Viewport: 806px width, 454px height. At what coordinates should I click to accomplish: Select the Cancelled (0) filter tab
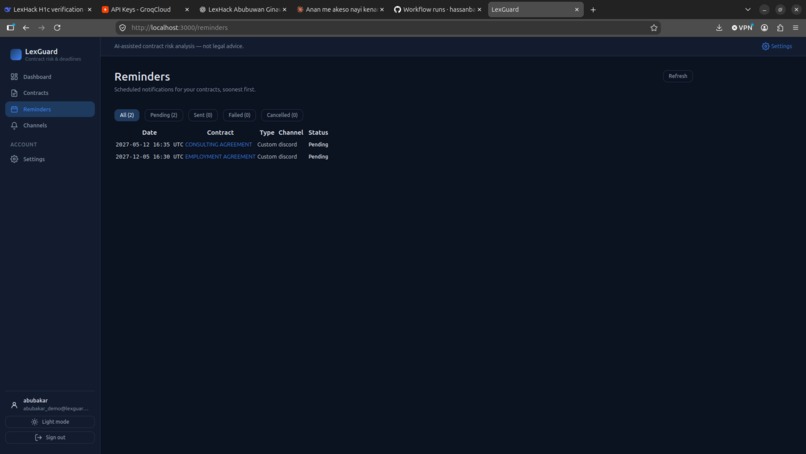click(282, 115)
